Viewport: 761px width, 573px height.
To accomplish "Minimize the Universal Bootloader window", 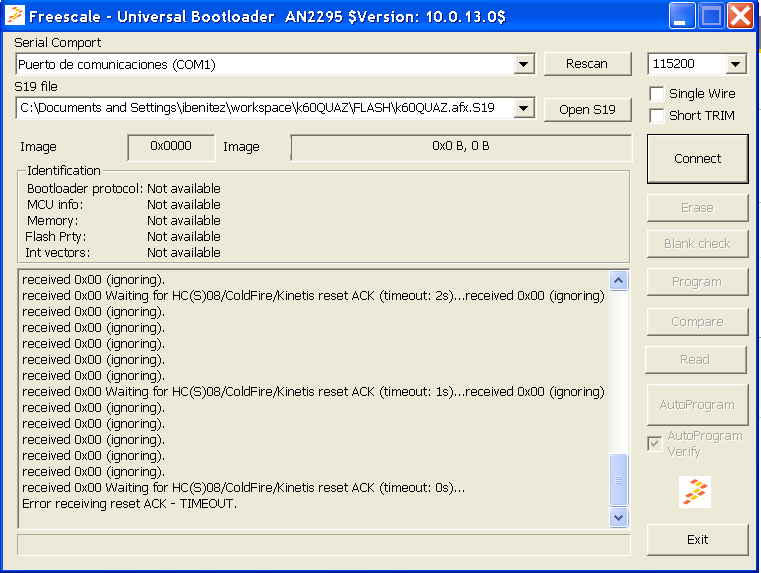I will point(682,16).
